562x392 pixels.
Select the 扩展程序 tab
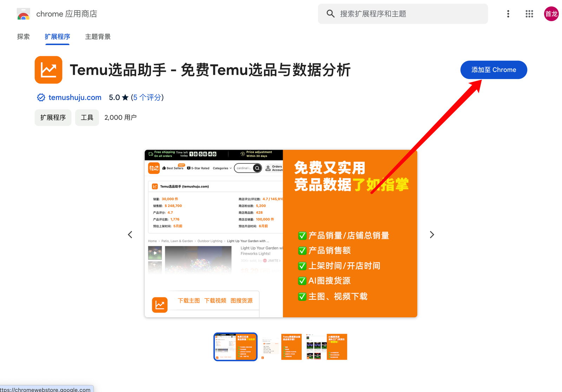(x=57, y=37)
